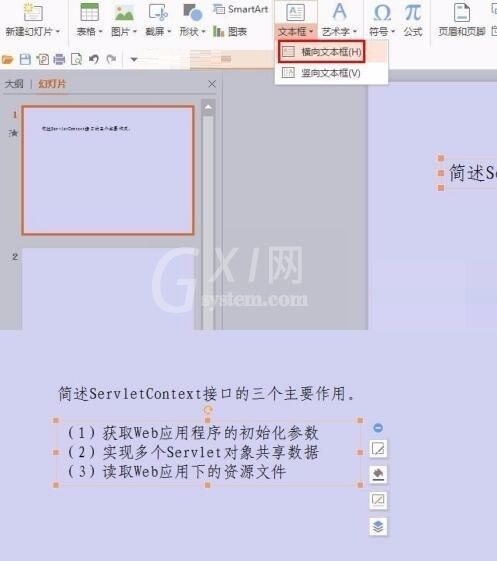
Task: Open the 表格 dropdown arrow
Action: (x=101, y=32)
